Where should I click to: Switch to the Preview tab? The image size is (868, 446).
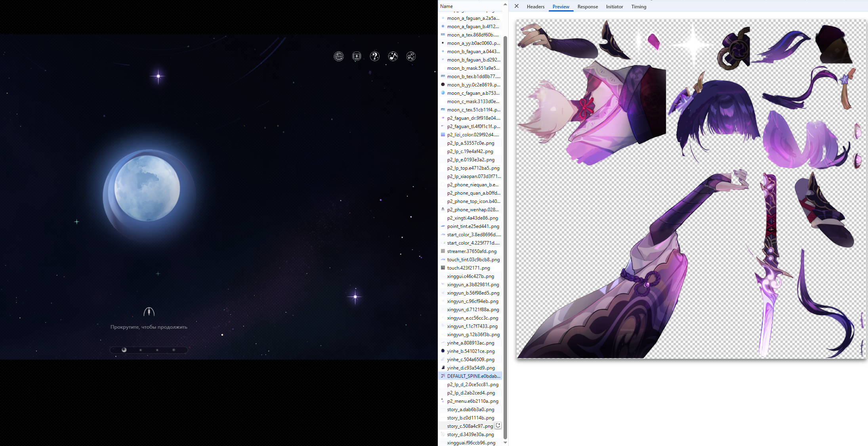click(x=561, y=7)
